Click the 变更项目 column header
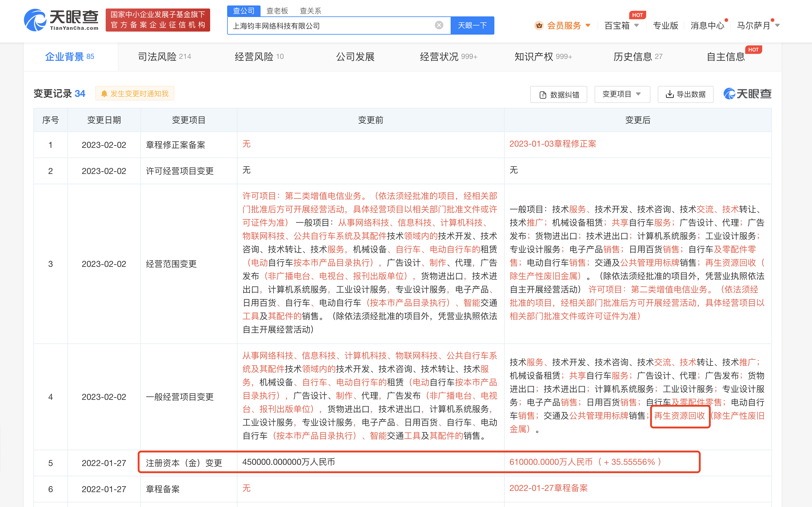This screenshot has width=812, height=507. coord(189,120)
